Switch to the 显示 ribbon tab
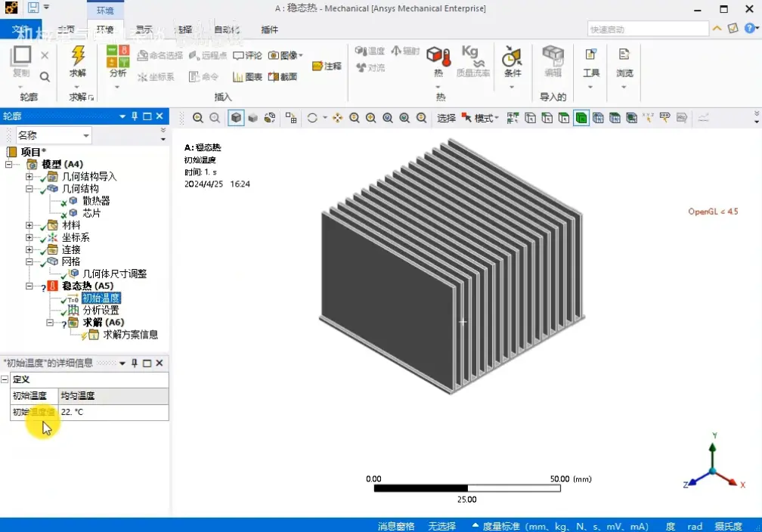 pyautogui.click(x=144, y=29)
